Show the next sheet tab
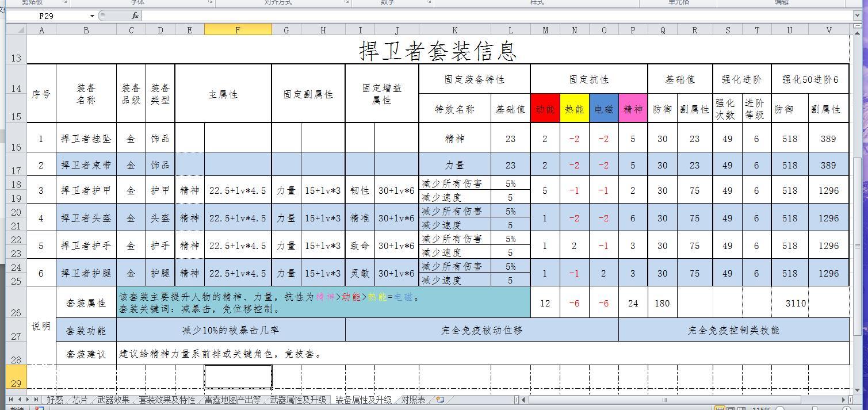The height and width of the screenshot is (410, 868). 28,399
